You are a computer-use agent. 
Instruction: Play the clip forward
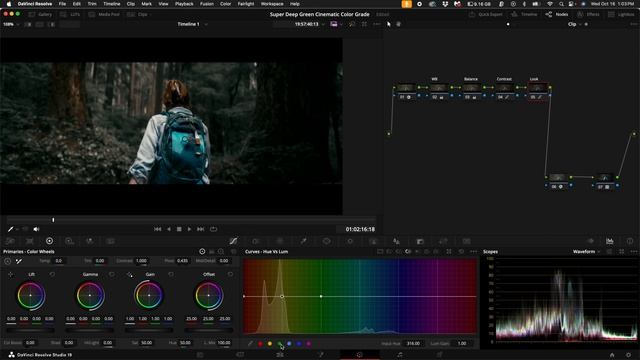pyautogui.click(x=189, y=229)
